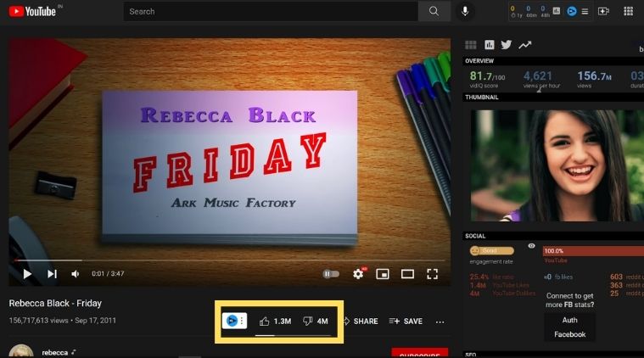
Task: Dislike the video showing 4M dislikes
Action: tap(315, 321)
